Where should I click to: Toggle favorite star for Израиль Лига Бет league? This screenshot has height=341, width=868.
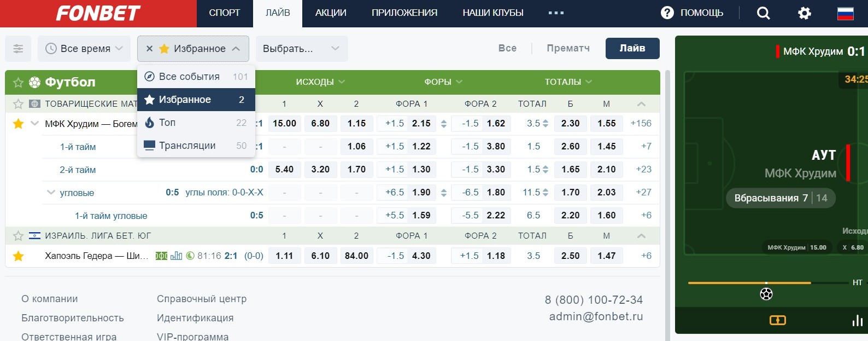coord(18,236)
